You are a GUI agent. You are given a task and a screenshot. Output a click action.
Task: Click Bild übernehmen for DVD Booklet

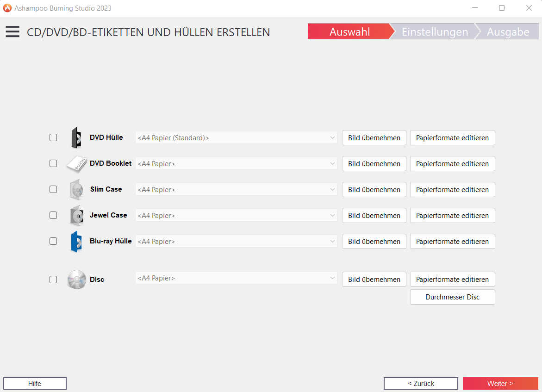tap(374, 164)
